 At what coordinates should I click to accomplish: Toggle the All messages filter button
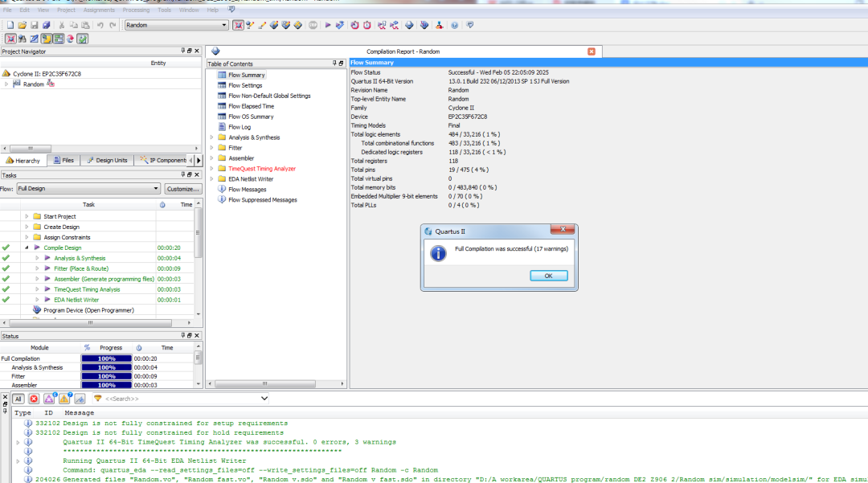point(18,399)
